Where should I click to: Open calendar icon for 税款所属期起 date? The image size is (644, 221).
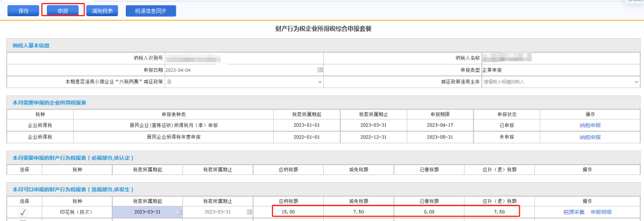[x=179, y=212]
